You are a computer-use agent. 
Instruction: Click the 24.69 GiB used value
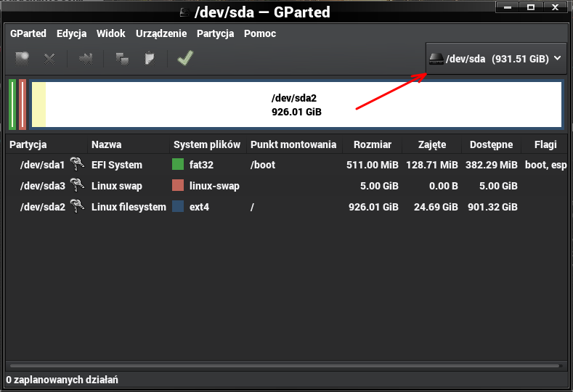[436, 207]
